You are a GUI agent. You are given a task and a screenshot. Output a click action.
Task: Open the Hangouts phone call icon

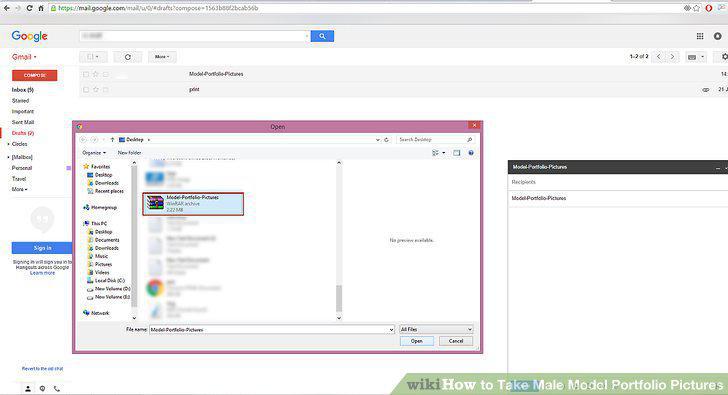point(57,389)
